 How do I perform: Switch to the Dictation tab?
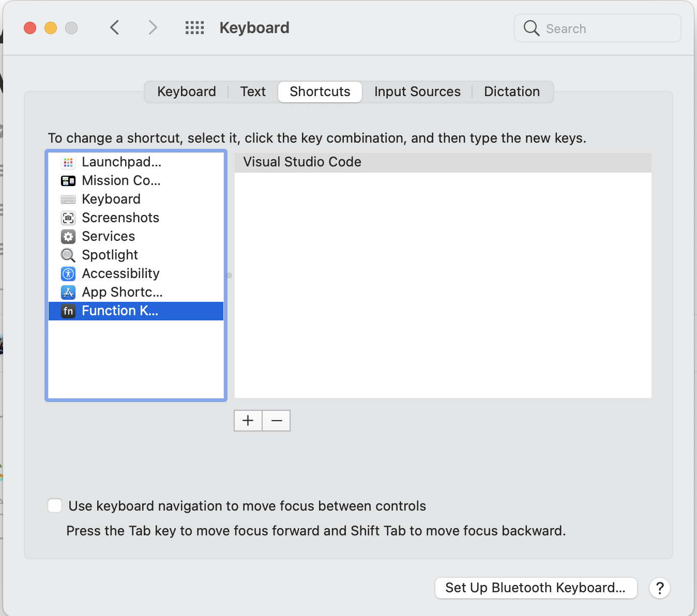pyautogui.click(x=512, y=91)
